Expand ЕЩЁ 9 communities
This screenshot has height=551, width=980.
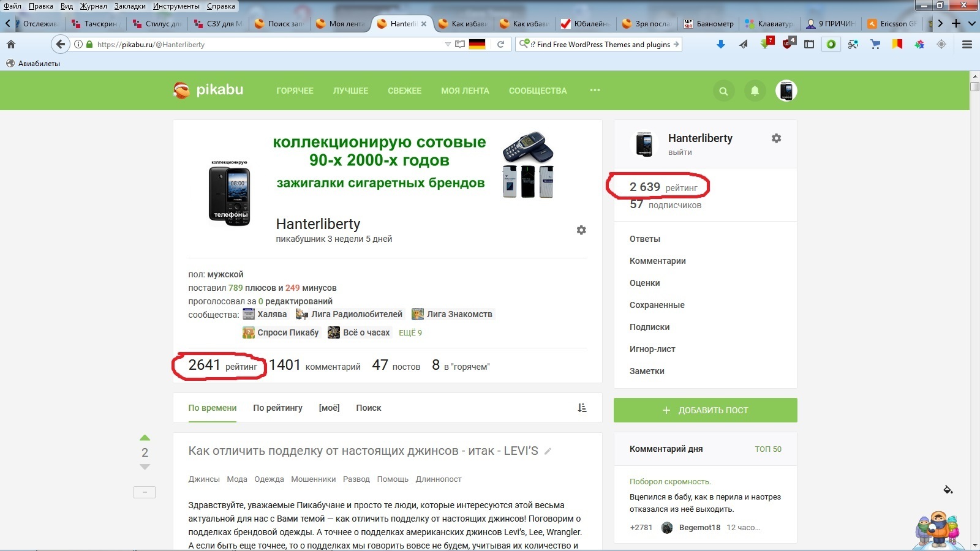tap(410, 332)
